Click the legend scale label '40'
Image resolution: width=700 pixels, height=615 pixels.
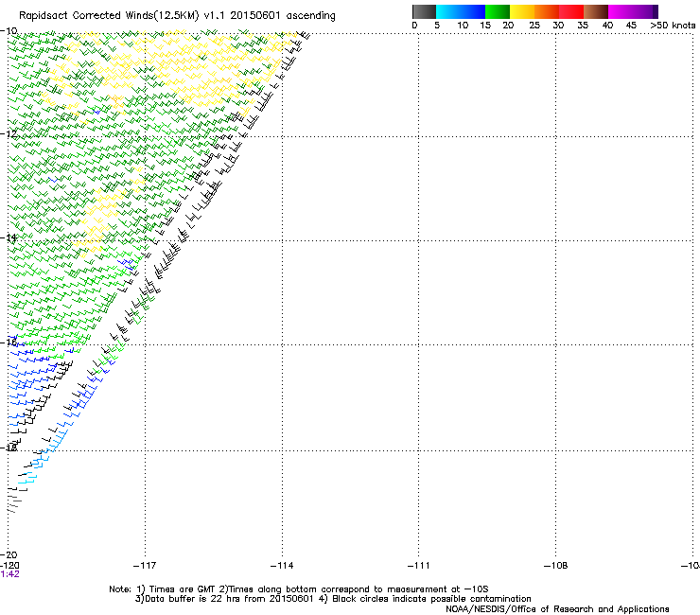point(607,26)
